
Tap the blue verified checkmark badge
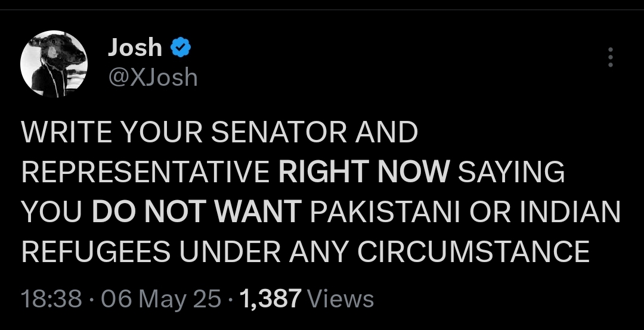(181, 48)
